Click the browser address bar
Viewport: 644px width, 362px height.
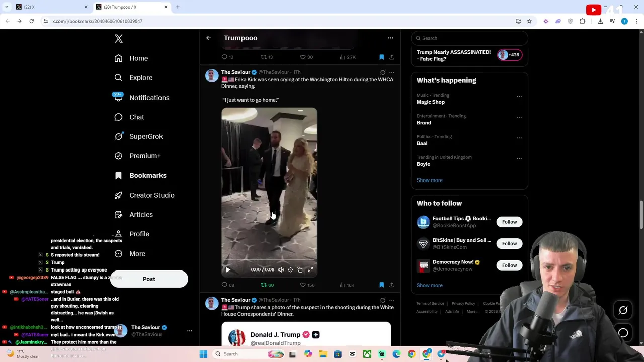(x=277, y=21)
